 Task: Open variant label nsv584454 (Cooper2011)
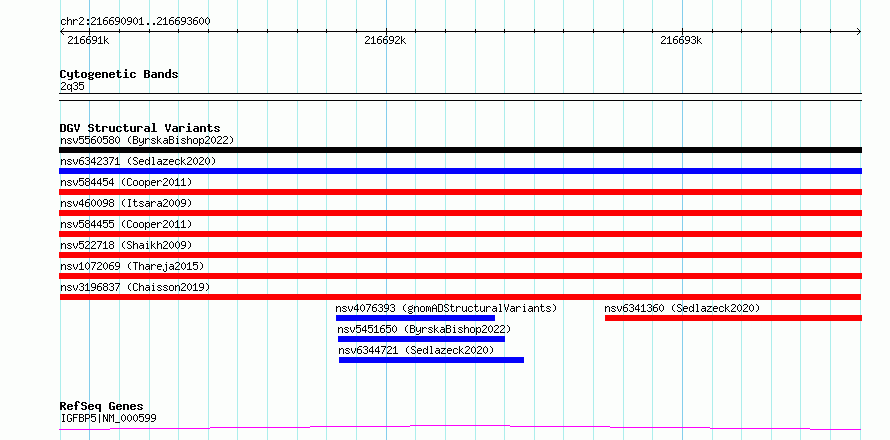(126, 182)
